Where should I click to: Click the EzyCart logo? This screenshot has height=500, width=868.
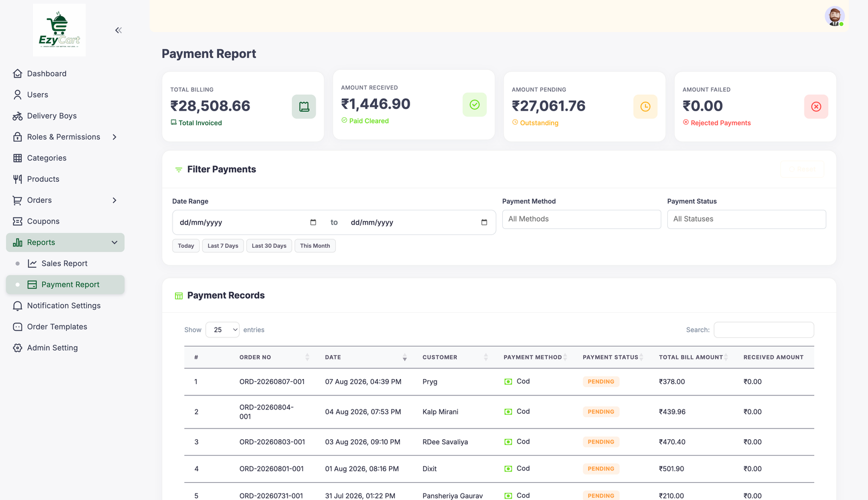(59, 30)
